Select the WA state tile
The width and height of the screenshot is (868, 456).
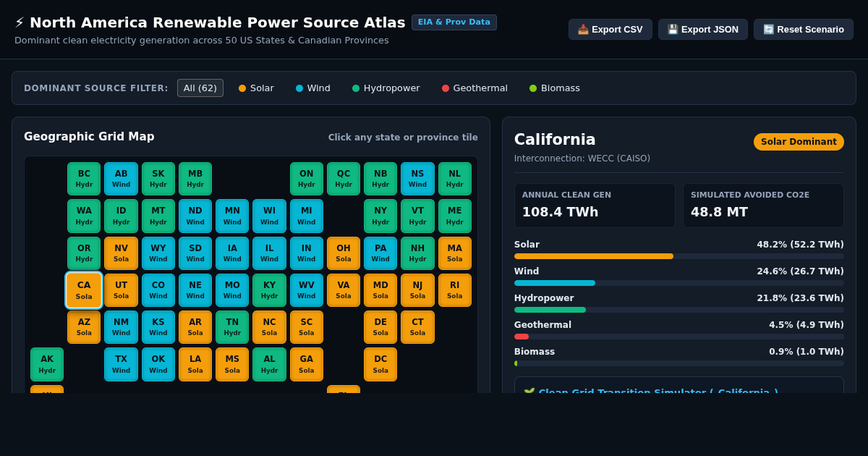(x=84, y=216)
